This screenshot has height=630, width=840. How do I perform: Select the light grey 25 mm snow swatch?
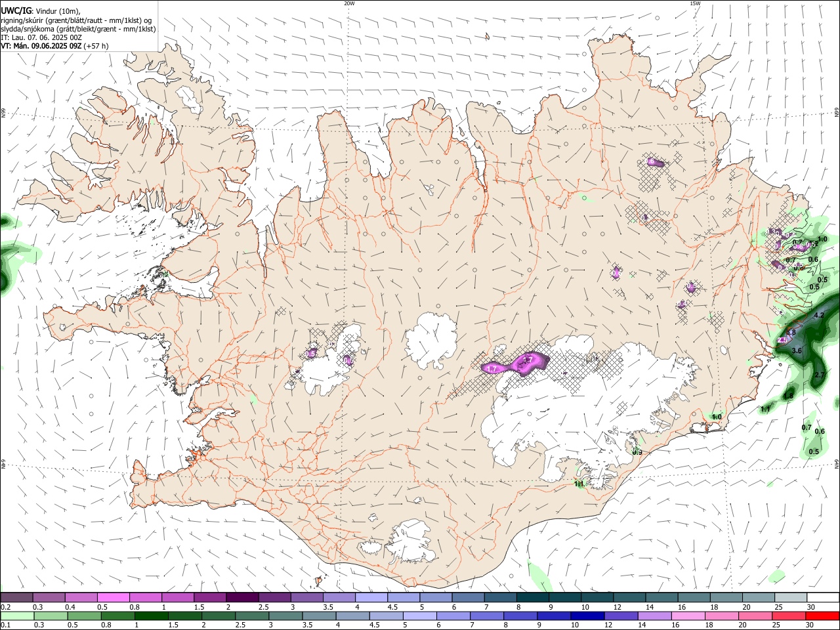[791, 597]
